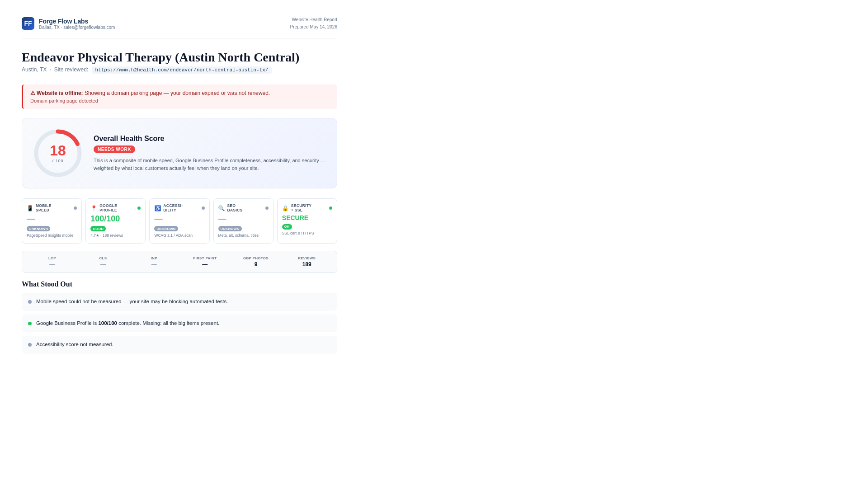Click the LCP metric label
The height and width of the screenshot is (488, 868).
pos(52,258)
